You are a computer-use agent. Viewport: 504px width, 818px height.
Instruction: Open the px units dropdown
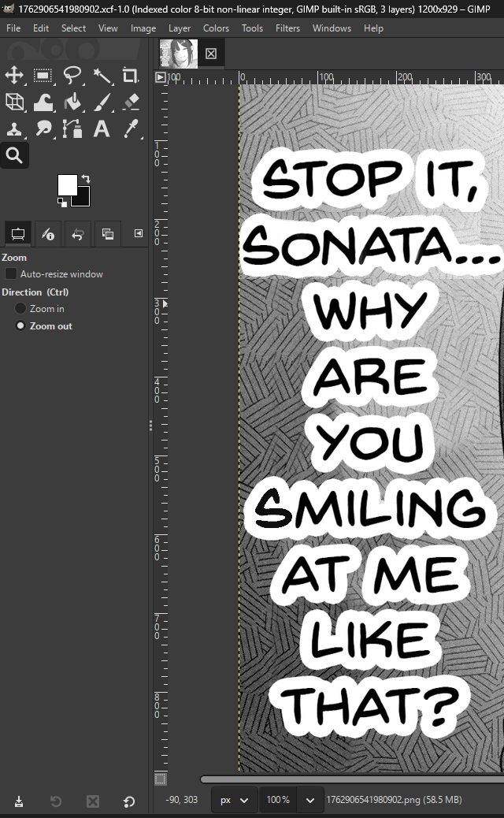point(234,800)
